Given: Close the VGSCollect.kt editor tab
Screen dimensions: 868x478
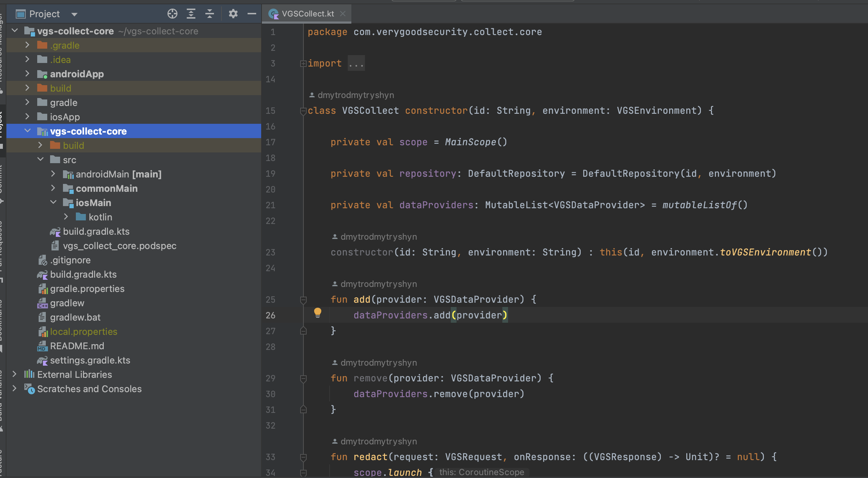Looking at the screenshot, I should tap(343, 14).
